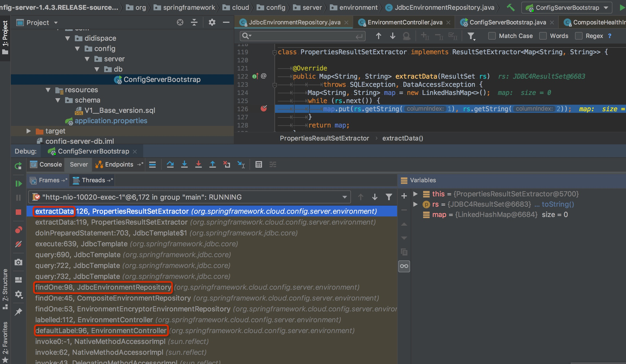Toggle the Words checkbox
The image size is (626, 364).
[543, 36]
